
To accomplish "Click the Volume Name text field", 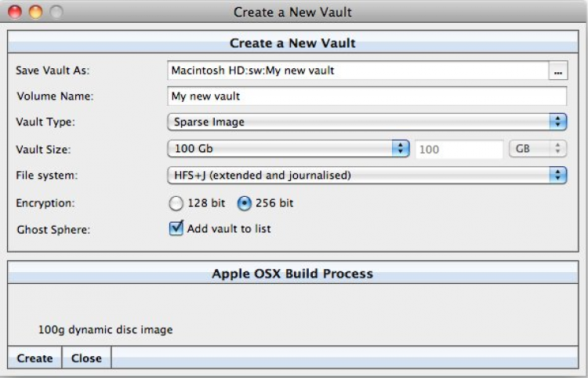I will 367,96.
